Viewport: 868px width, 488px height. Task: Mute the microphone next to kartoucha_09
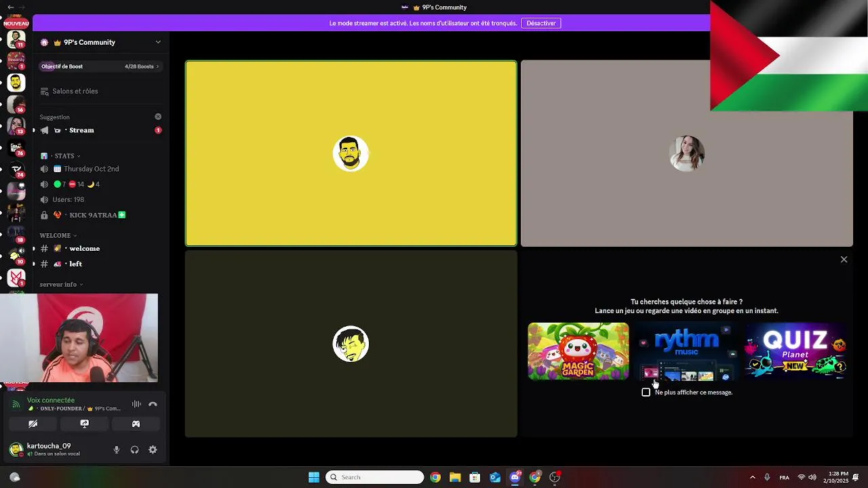116,449
